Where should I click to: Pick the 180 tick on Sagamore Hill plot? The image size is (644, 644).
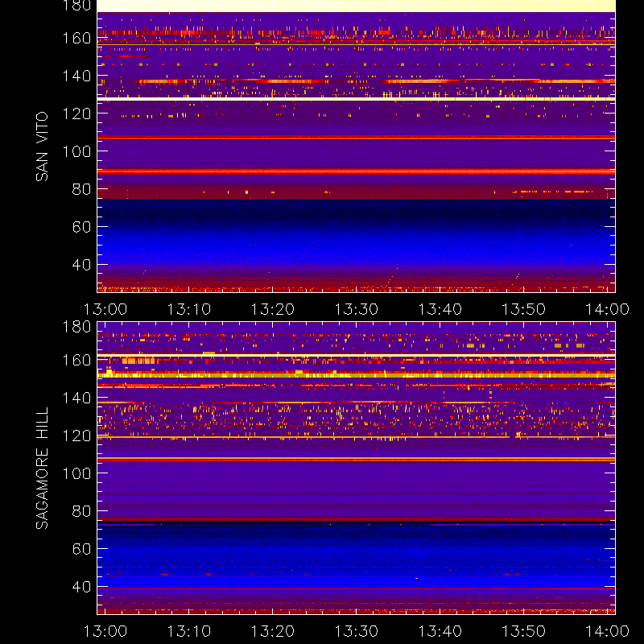(x=76, y=327)
